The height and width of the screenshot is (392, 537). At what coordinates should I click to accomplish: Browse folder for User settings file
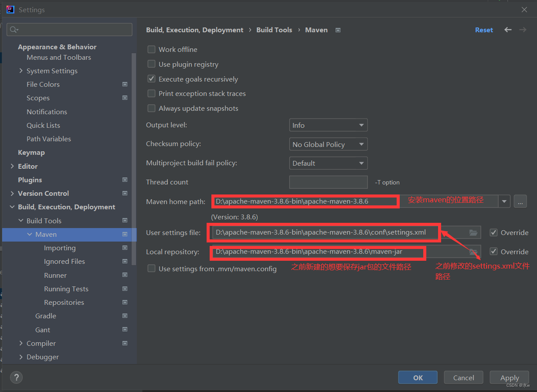point(473,232)
